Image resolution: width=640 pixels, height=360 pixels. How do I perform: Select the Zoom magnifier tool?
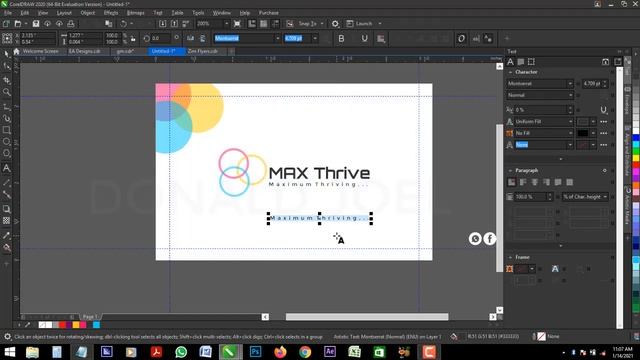click(7, 93)
